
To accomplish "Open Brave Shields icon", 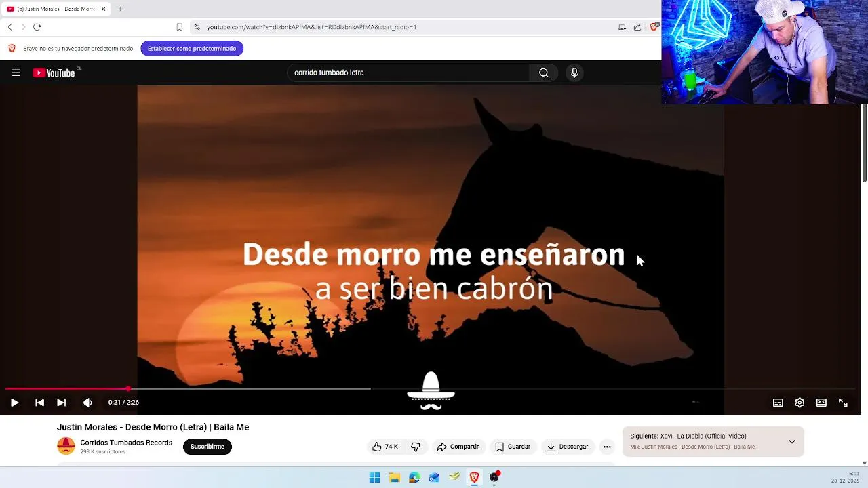I will 654,27.
